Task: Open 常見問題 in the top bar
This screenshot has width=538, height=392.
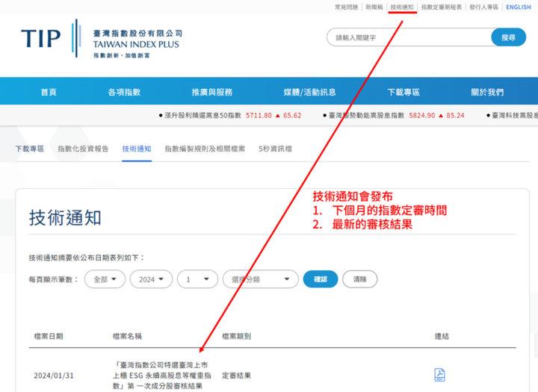Action: 346,7
